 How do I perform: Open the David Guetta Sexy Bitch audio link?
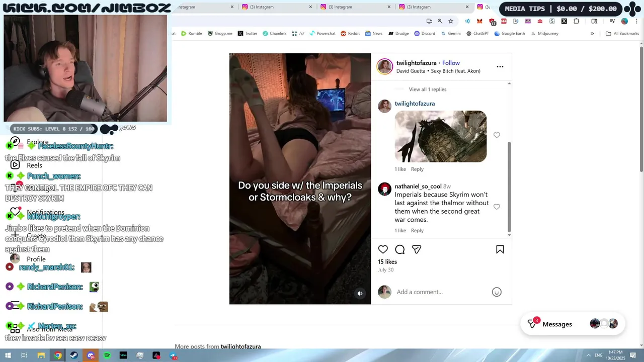coord(438,71)
